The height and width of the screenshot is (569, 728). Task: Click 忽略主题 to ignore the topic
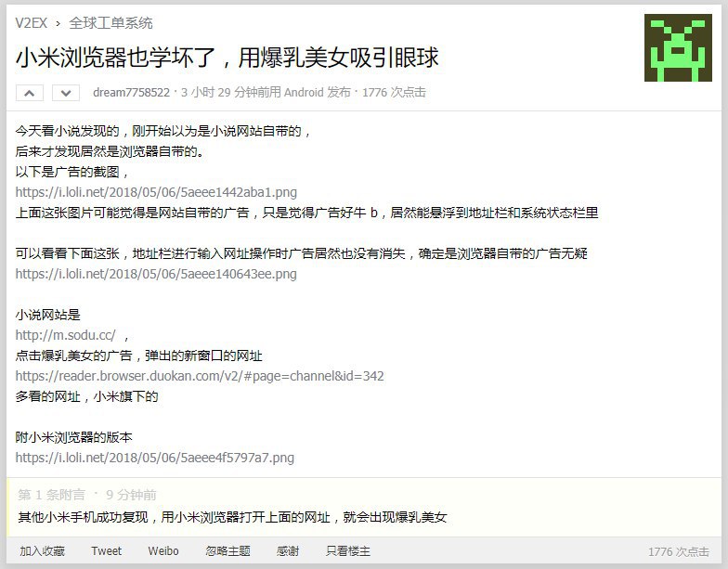(x=228, y=551)
